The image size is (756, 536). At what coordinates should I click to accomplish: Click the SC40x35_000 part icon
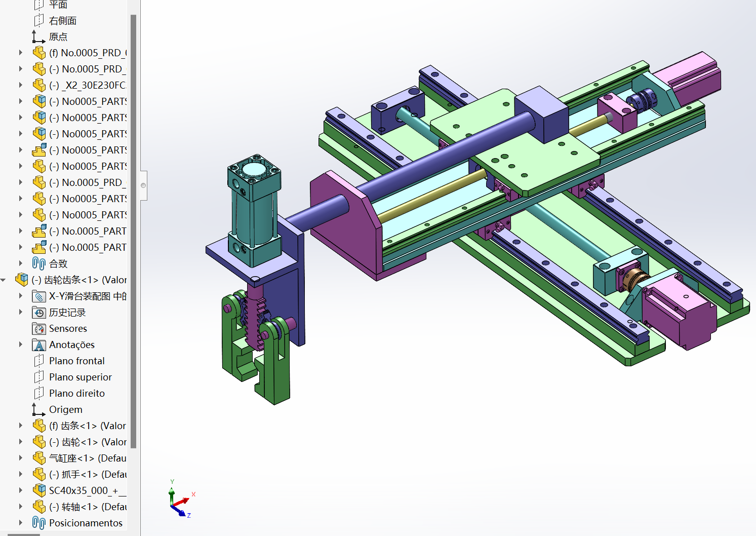[x=39, y=490]
